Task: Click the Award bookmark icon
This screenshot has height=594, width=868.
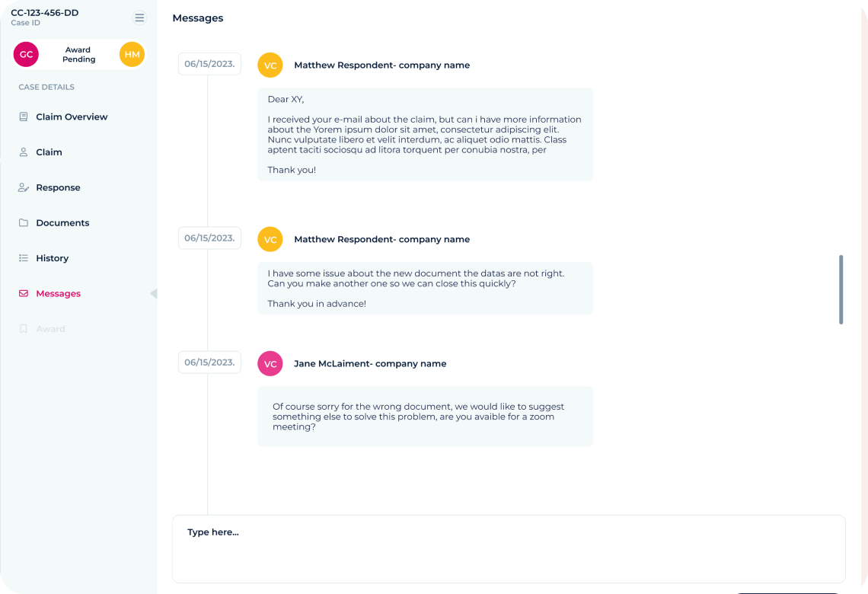Action: coord(24,329)
